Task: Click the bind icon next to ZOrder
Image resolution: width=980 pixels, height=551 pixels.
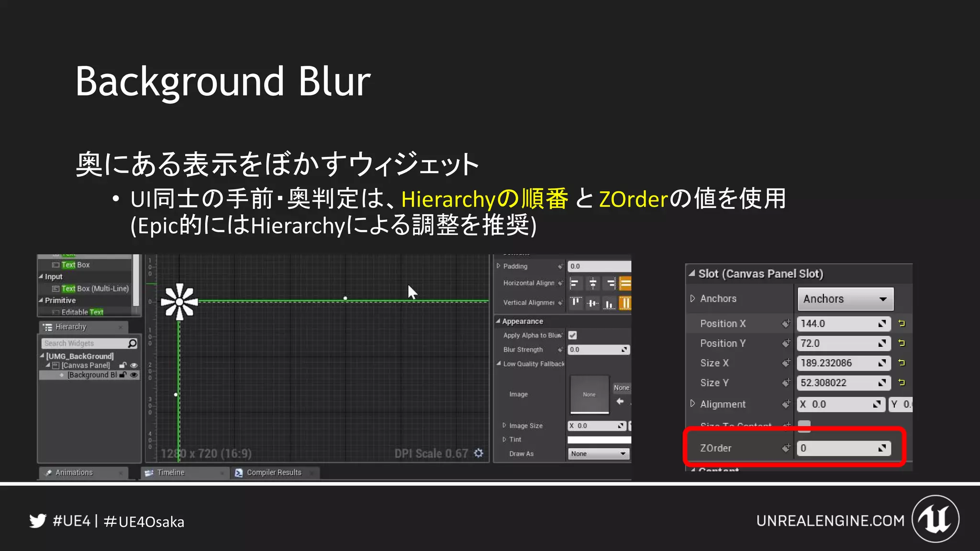Action: pyautogui.click(x=786, y=448)
